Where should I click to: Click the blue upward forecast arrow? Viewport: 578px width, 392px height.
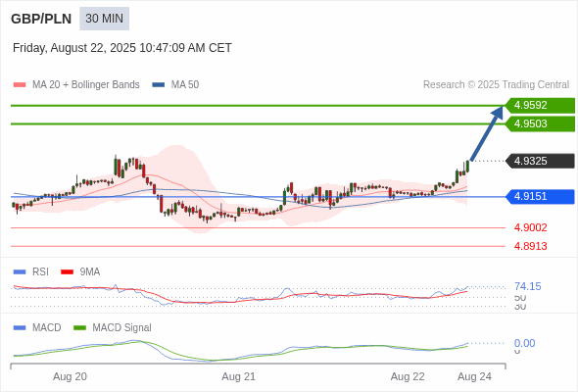click(x=487, y=133)
